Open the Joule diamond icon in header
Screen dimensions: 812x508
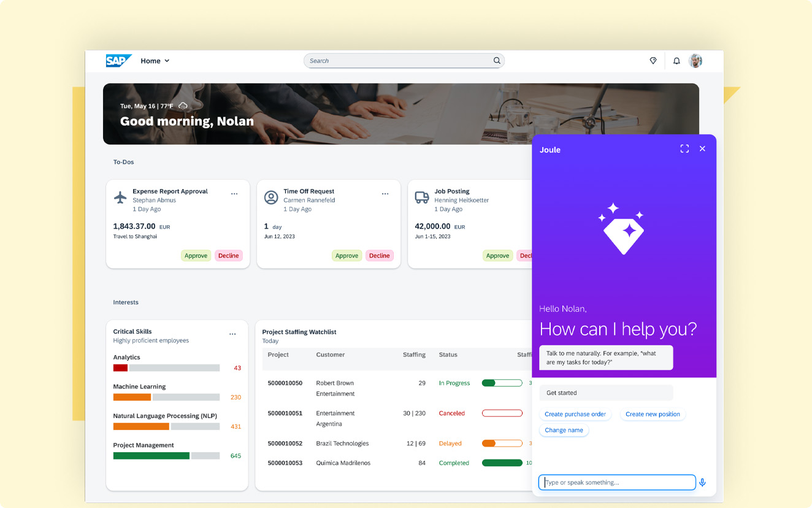(653, 61)
